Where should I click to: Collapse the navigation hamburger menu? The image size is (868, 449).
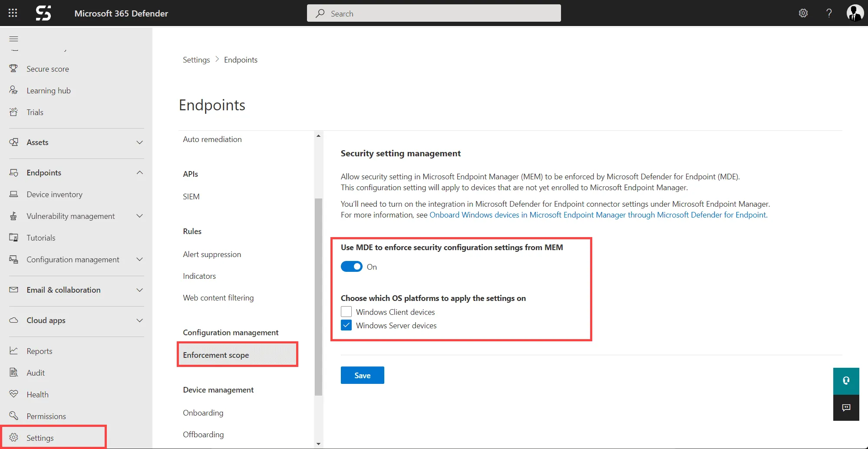(14, 39)
